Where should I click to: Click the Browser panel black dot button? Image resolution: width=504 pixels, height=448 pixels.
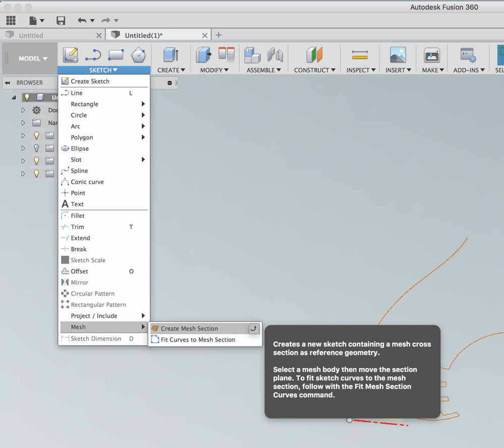click(170, 83)
